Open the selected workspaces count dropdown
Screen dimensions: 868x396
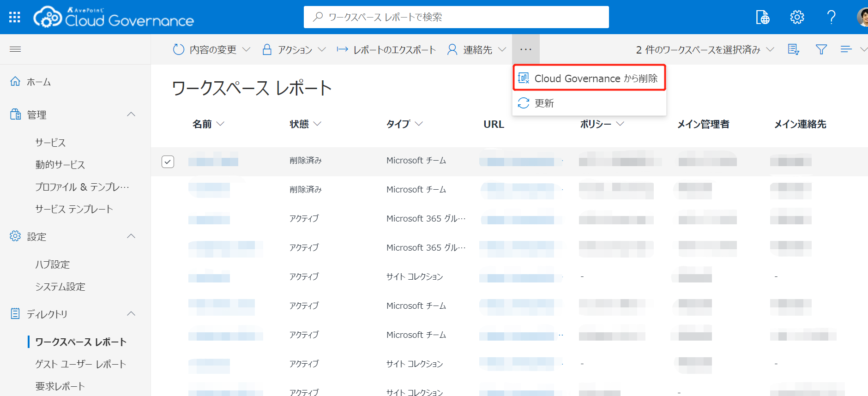pyautogui.click(x=705, y=49)
